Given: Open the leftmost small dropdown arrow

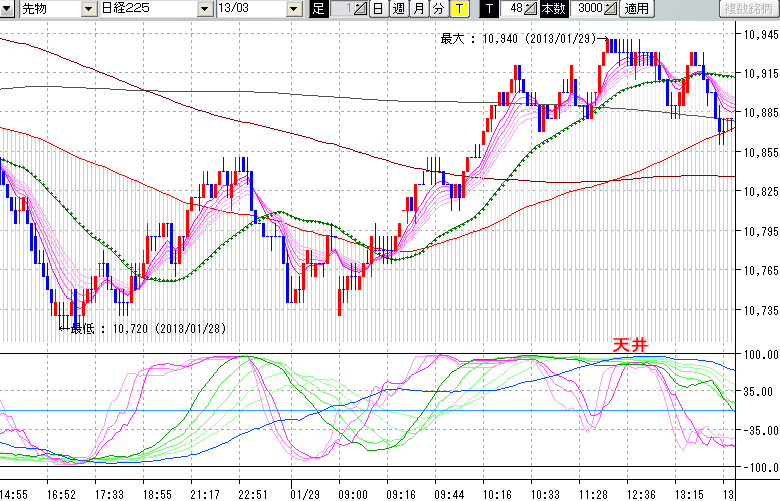Looking at the screenshot, I should pos(9,9).
